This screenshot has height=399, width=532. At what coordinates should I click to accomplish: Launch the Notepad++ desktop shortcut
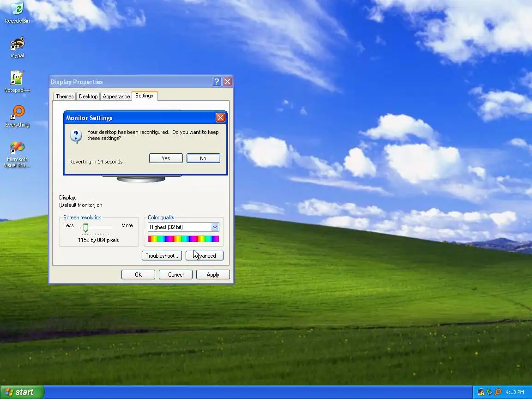[x=17, y=82]
